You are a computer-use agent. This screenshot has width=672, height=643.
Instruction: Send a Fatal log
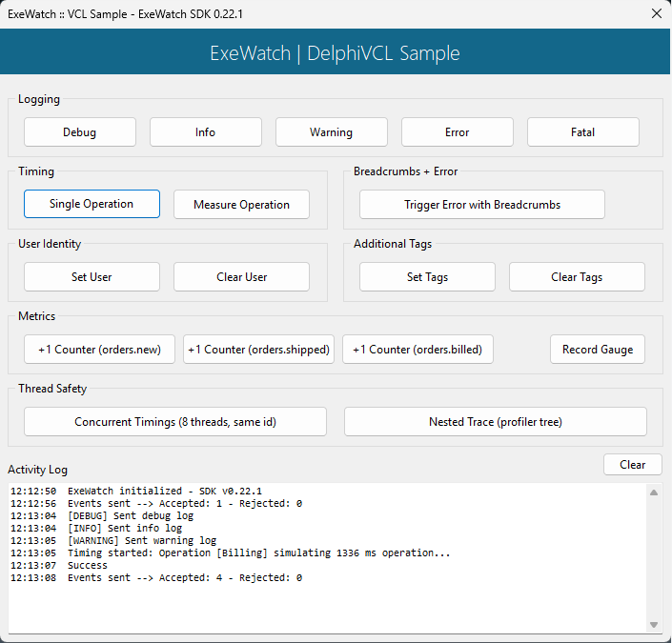tap(582, 132)
